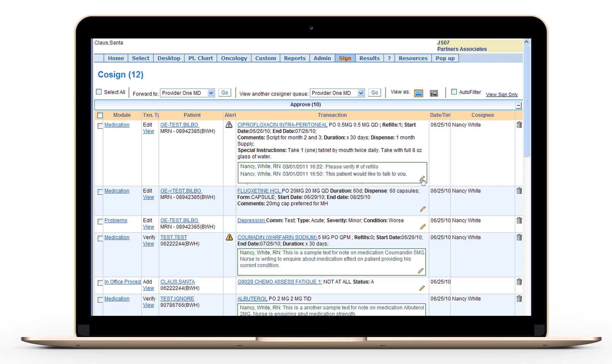Edit the Depression problem via pencil icon
Image resolution: width=612 pixels, height=364 pixels.
[423, 227]
